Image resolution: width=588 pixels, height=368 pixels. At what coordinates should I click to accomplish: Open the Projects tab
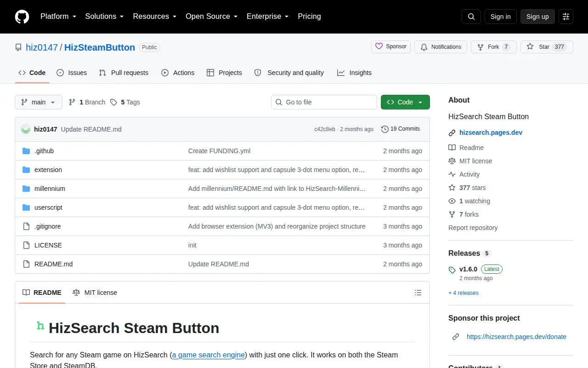point(224,73)
